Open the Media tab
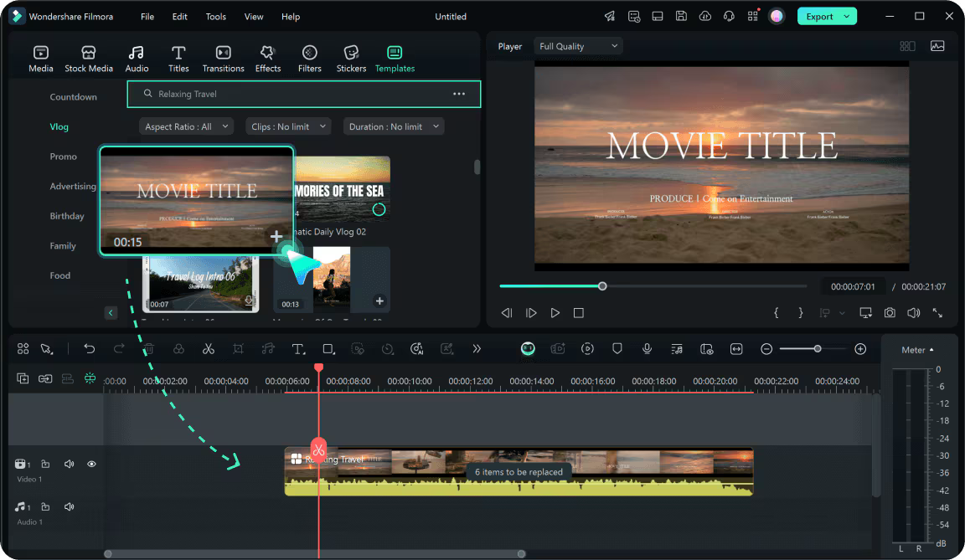 (40, 59)
